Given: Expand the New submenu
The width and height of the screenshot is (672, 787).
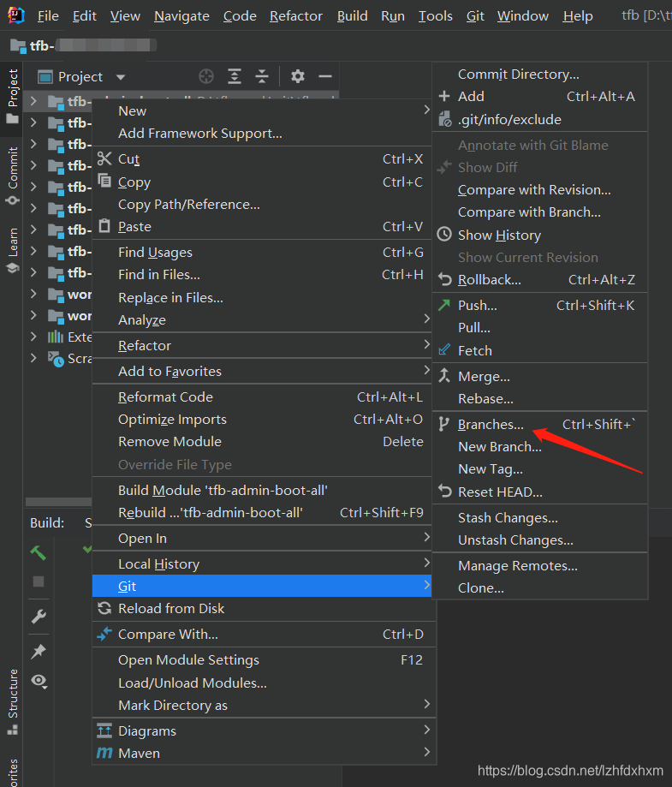Looking at the screenshot, I should [262, 111].
